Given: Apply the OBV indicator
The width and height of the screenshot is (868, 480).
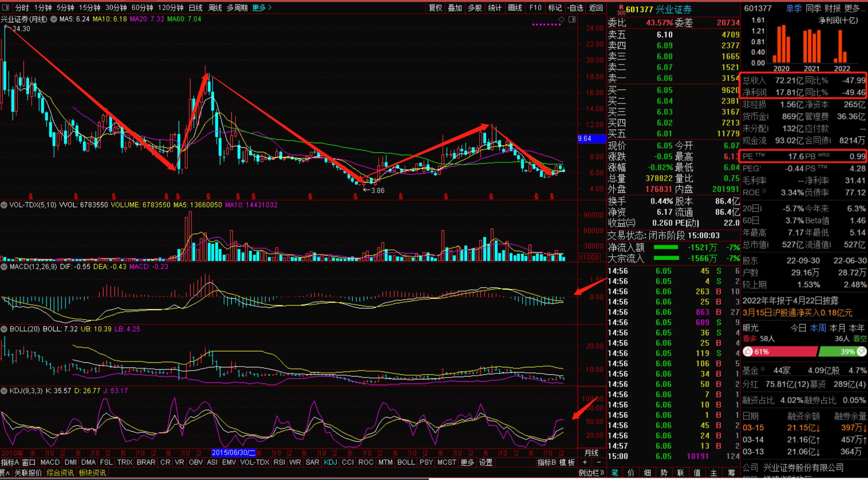Looking at the screenshot, I should pos(196,463).
